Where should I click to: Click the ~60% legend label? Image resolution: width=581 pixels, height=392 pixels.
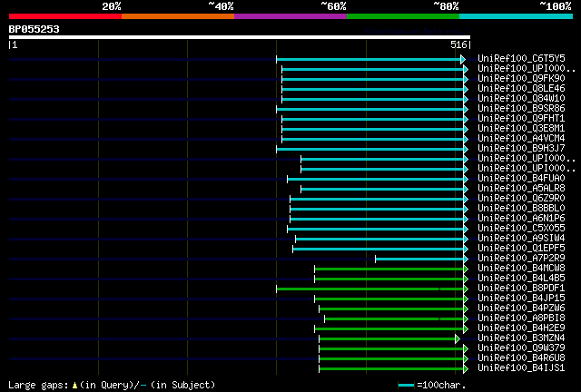(x=333, y=6)
